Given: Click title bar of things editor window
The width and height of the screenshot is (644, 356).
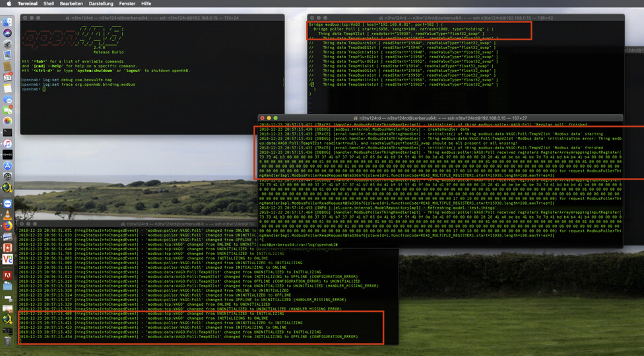Looking at the screenshot, I should point(466,18).
